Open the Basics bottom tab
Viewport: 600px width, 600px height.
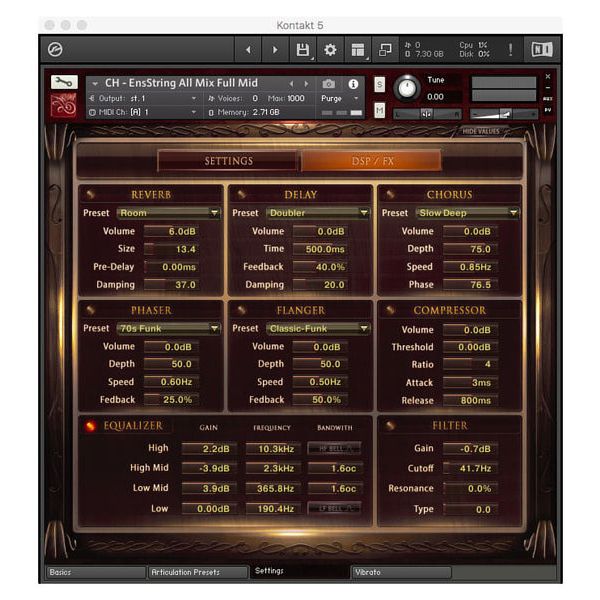tap(95, 572)
